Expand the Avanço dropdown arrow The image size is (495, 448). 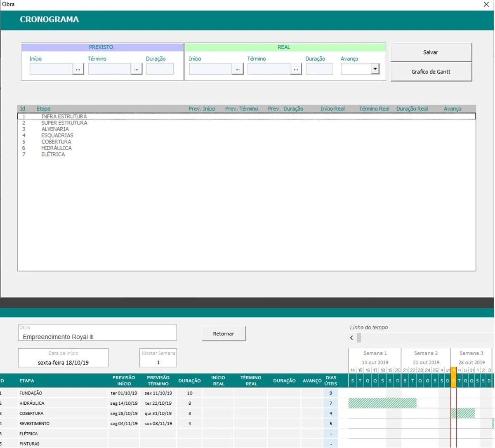click(375, 69)
